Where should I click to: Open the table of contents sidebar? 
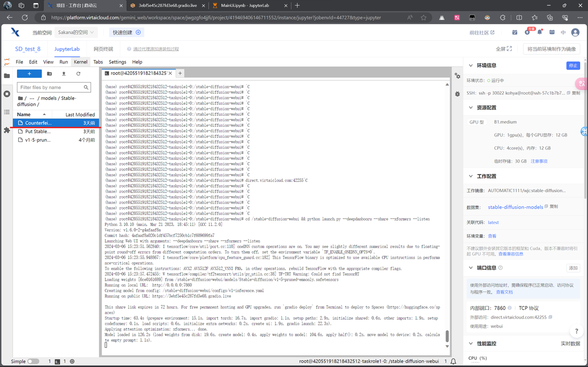tap(6, 112)
